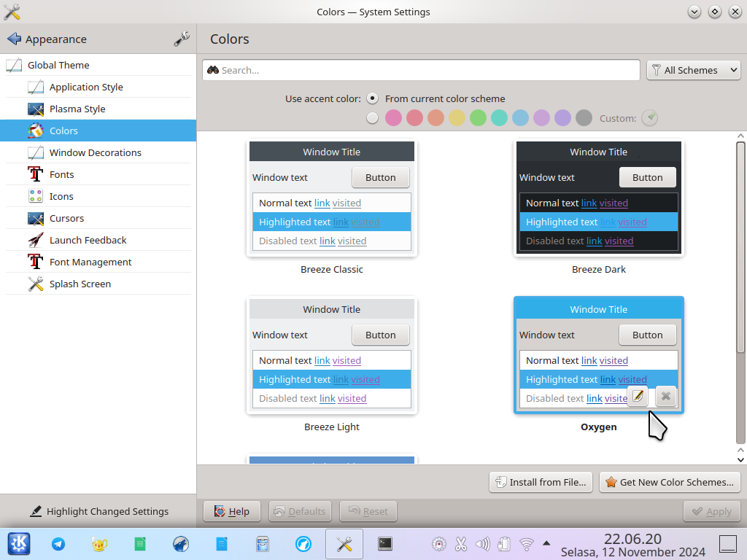Open the Custom accent color picker
Image resolution: width=747 pixels, height=560 pixels.
click(649, 117)
